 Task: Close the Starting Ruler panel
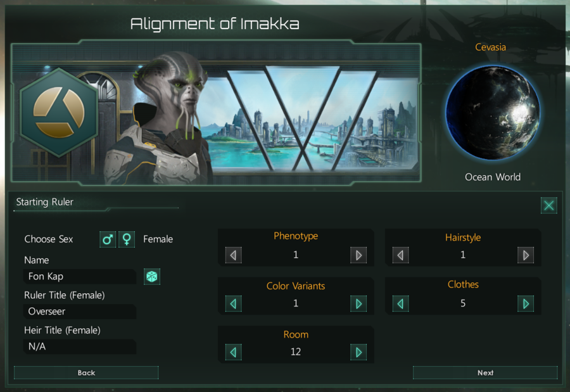click(x=548, y=205)
